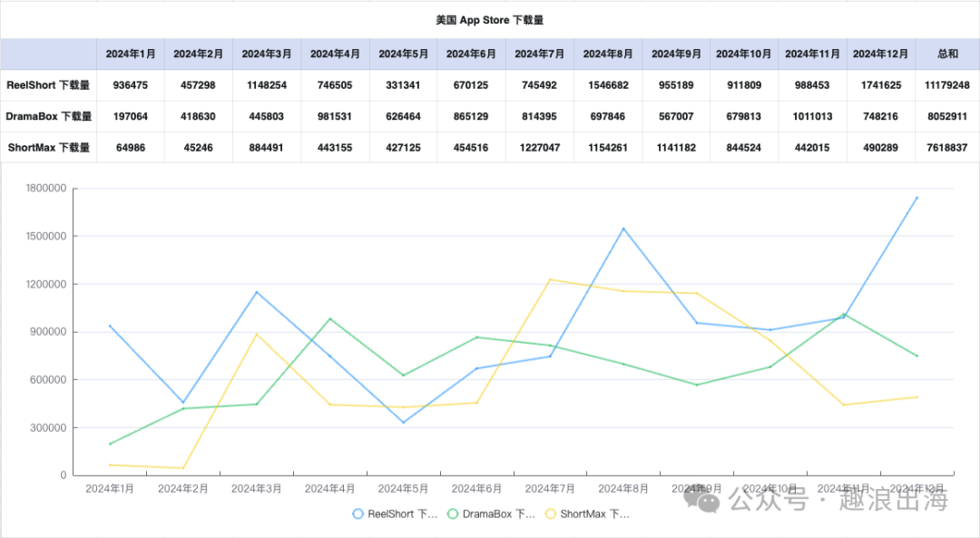Select cell with value 567007
The height and width of the screenshot is (538, 980).
676,116
